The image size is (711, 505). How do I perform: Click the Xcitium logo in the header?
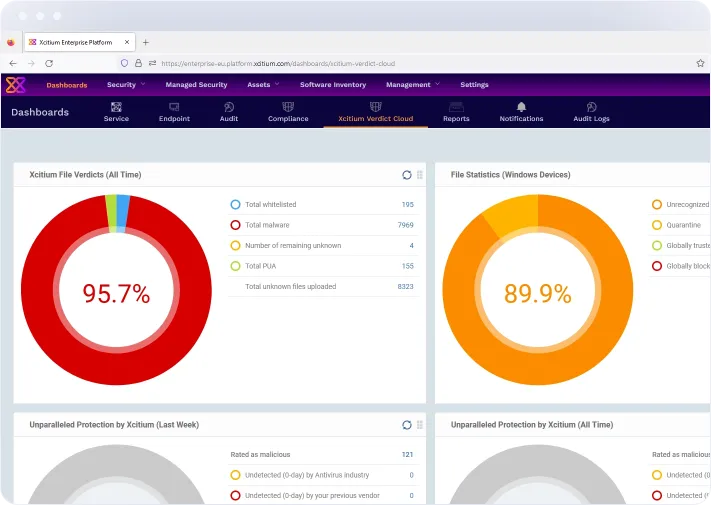click(x=15, y=85)
